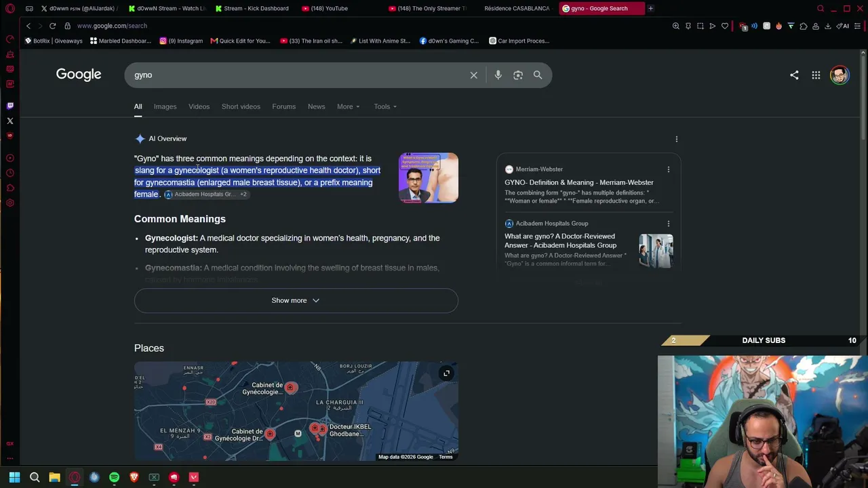Click the gyno search input field

point(298,75)
